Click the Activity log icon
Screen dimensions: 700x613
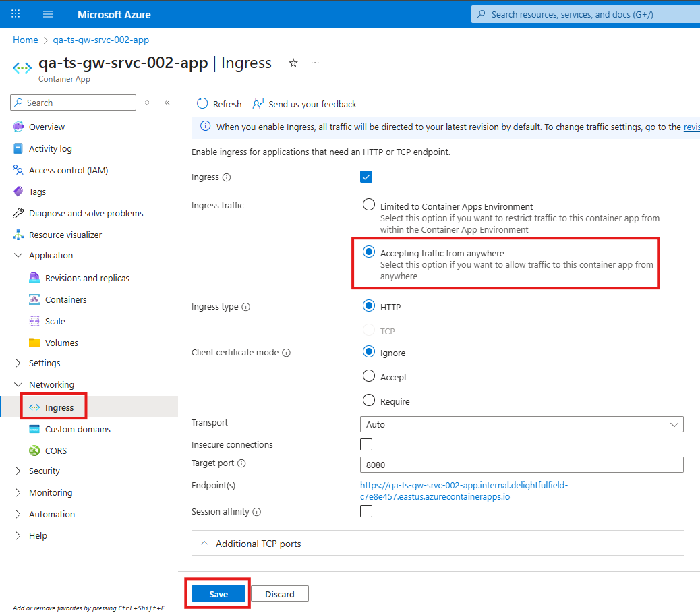point(18,148)
